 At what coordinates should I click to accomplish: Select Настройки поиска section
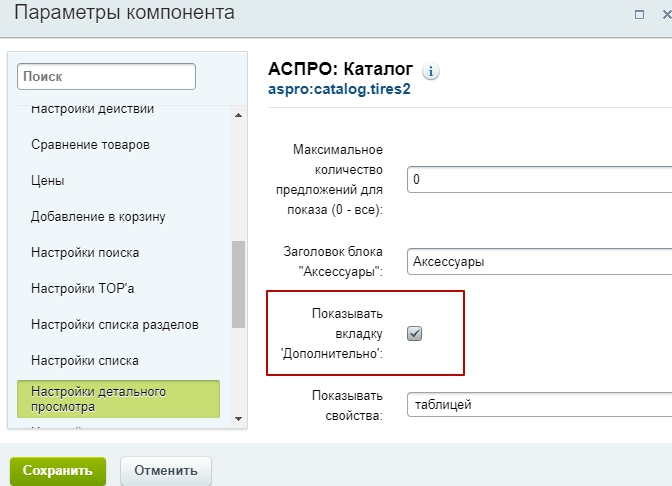pos(85,252)
